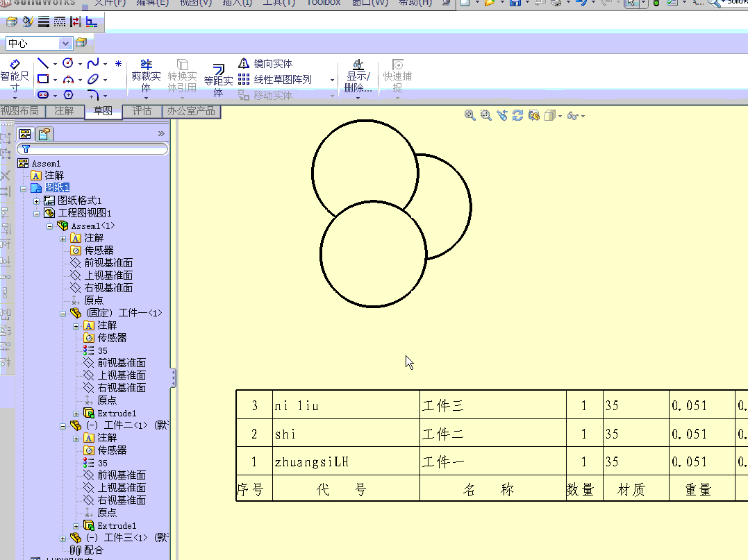Switch to the 注解 tab
The height and width of the screenshot is (560, 748).
point(64,111)
